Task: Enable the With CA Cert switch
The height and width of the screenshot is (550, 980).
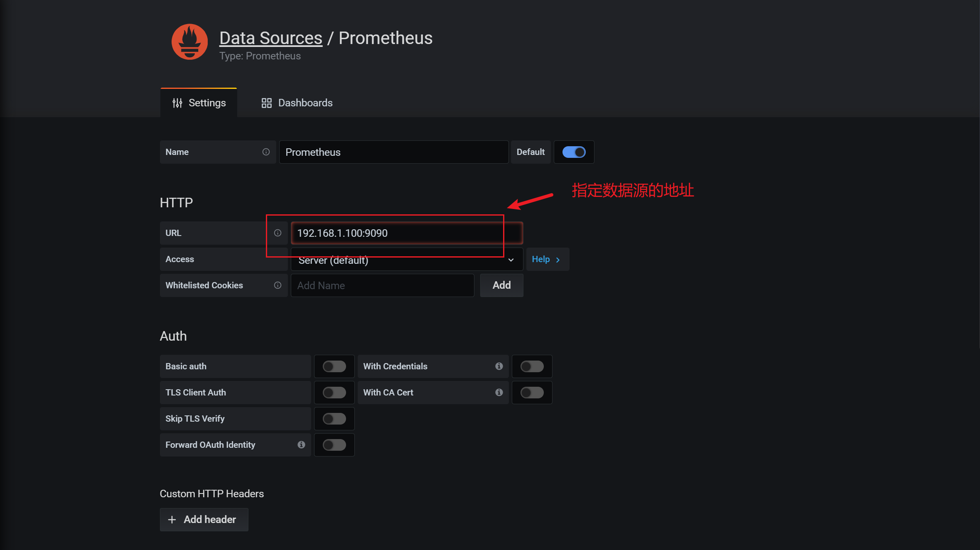Action: click(532, 393)
